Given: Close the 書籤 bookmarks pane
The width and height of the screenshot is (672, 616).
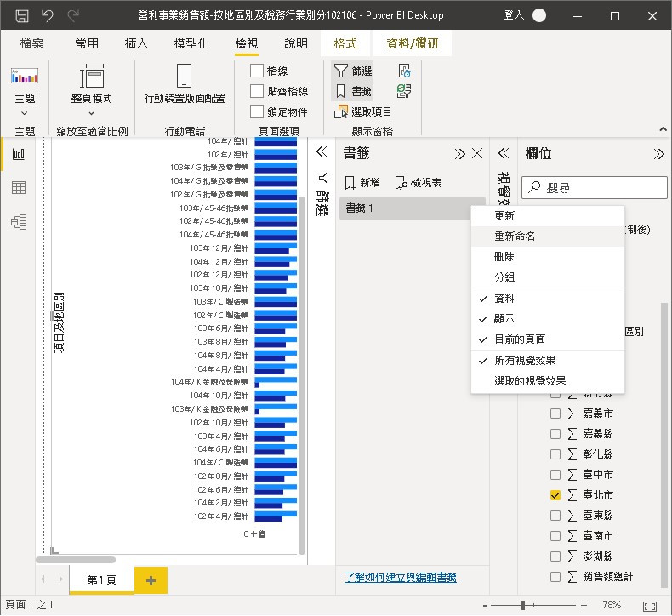Looking at the screenshot, I should tap(477, 153).
